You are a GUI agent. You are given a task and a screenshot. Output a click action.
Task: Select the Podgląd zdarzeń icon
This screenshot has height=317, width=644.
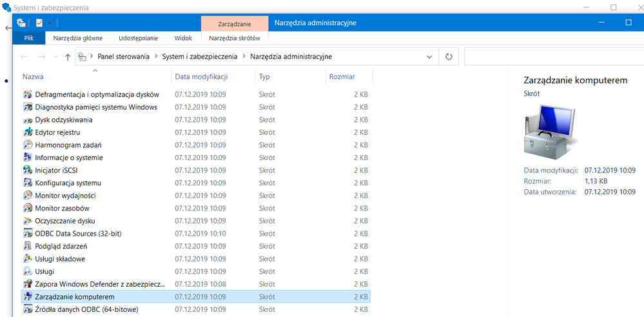pos(28,246)
